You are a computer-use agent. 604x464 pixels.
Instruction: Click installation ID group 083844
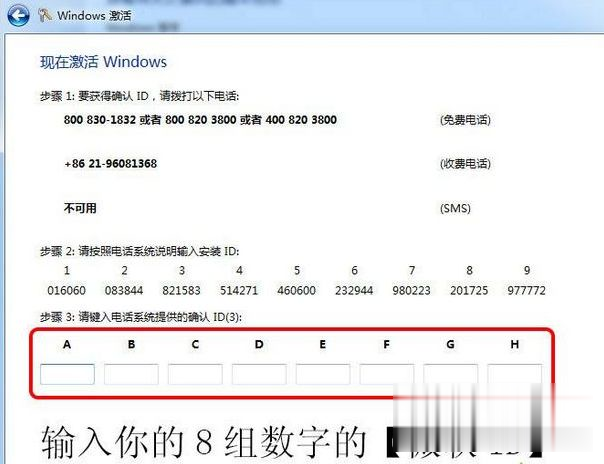tap(124, 290)
